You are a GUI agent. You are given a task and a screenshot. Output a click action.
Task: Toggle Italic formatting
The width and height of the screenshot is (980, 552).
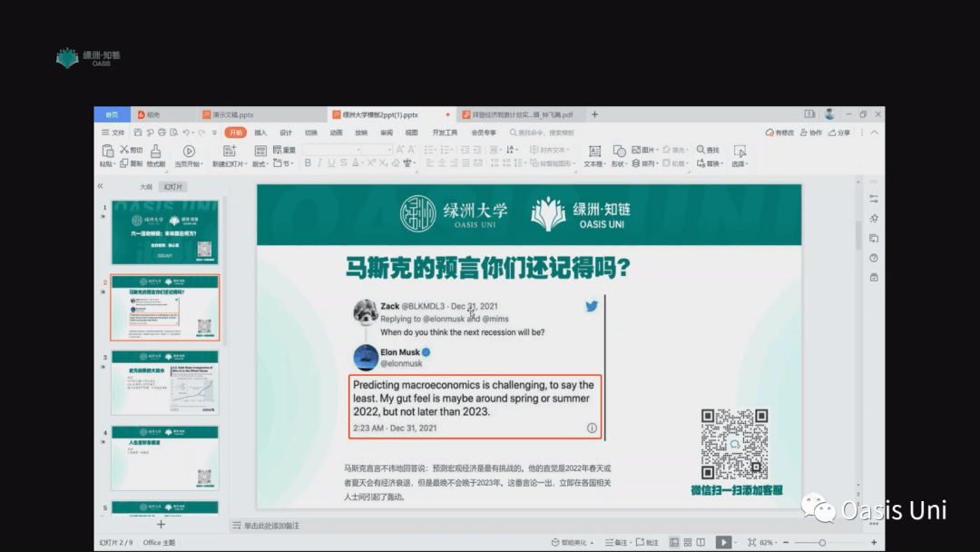(x=319, y=163)
